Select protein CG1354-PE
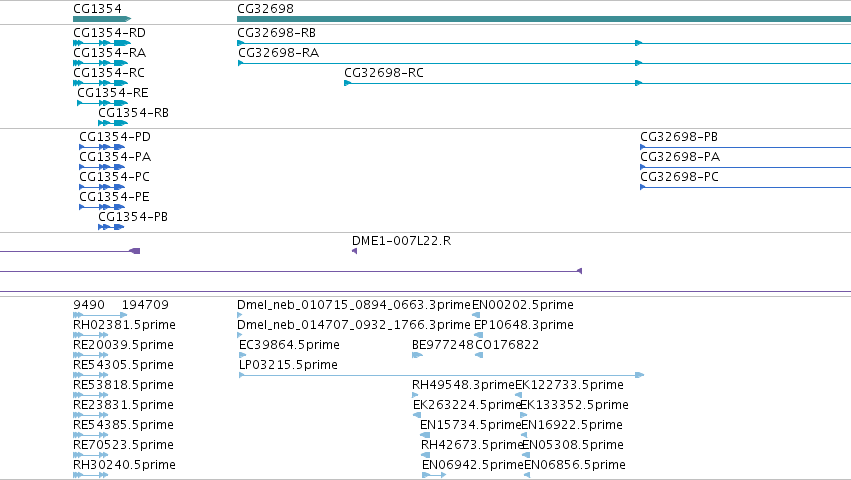This screenshot has width=851, height=480. (114, 197)
